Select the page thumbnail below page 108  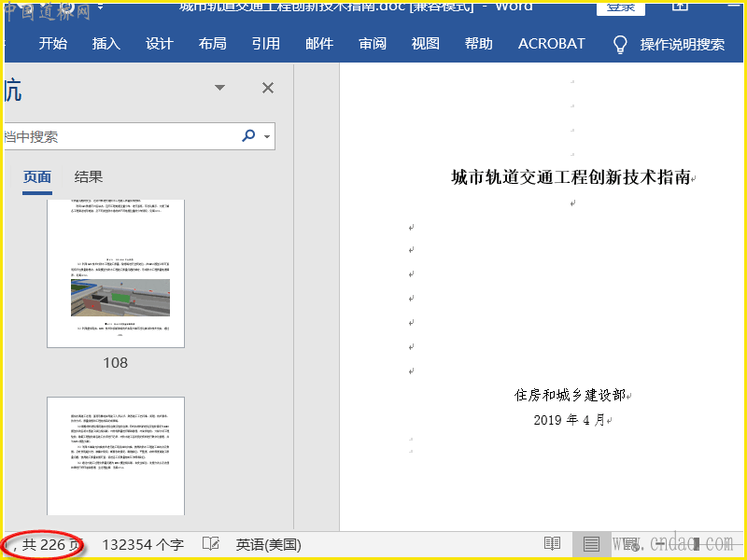click(116, 455)
